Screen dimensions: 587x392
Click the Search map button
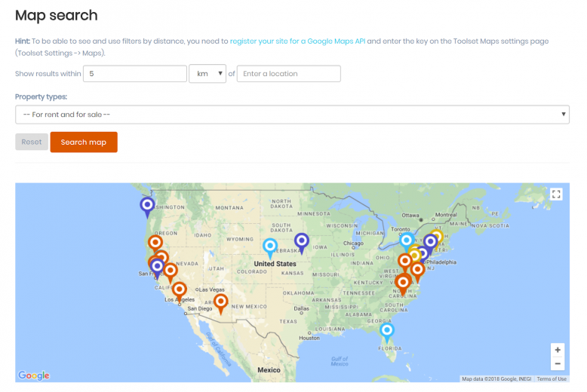point(84,142)
